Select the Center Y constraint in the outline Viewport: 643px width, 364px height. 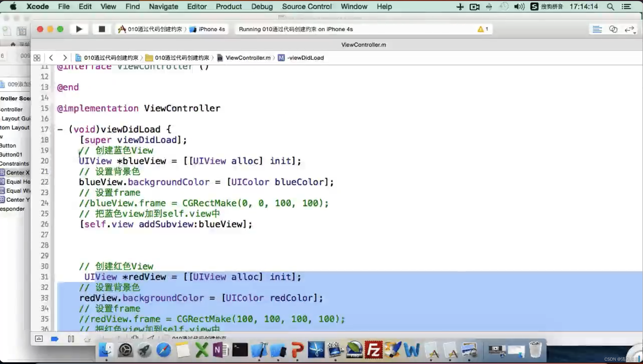[15, 200]
